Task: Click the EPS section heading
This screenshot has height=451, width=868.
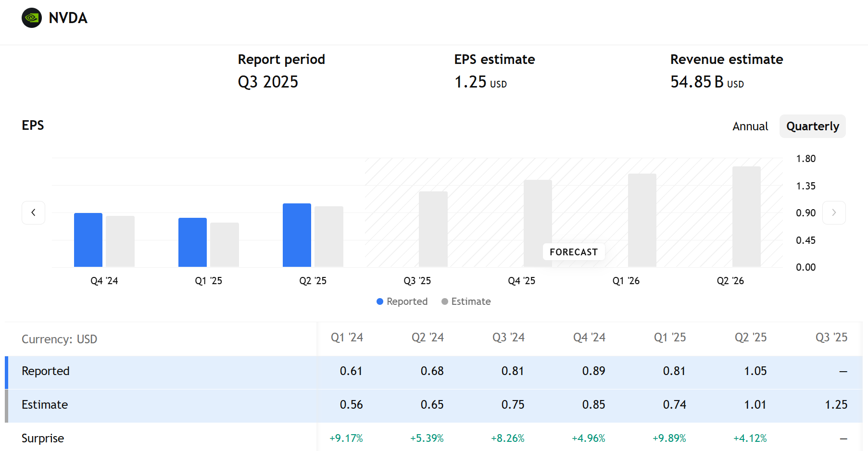Action: 32,125
